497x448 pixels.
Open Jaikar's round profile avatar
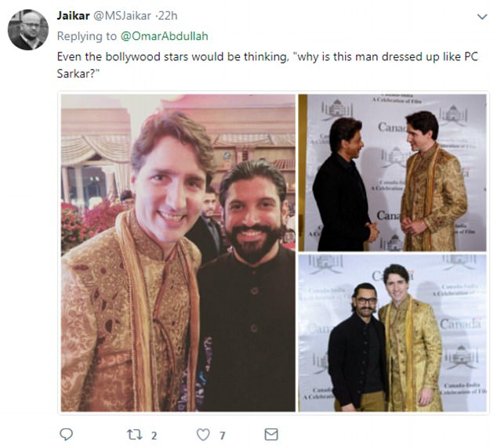click(28, 30)
